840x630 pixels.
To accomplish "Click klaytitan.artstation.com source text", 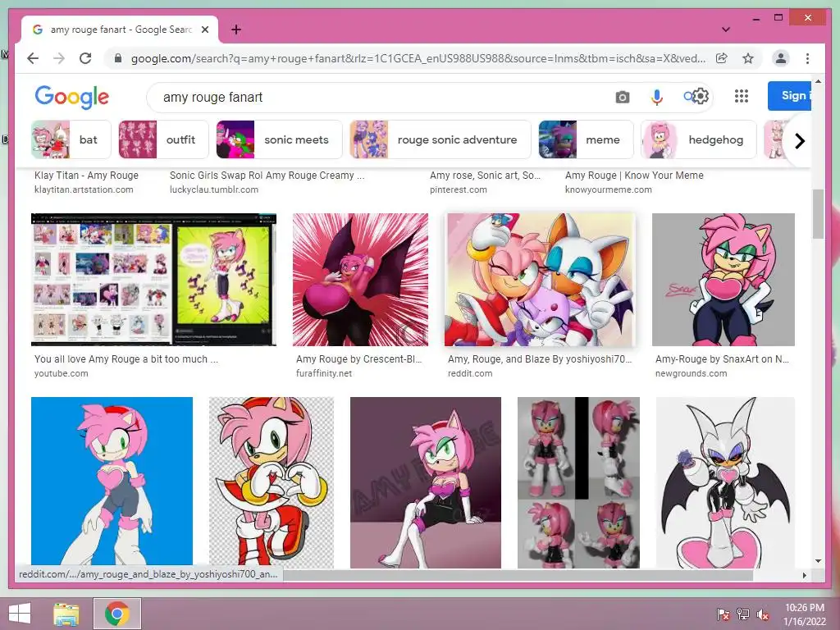I will pos(84,189).
